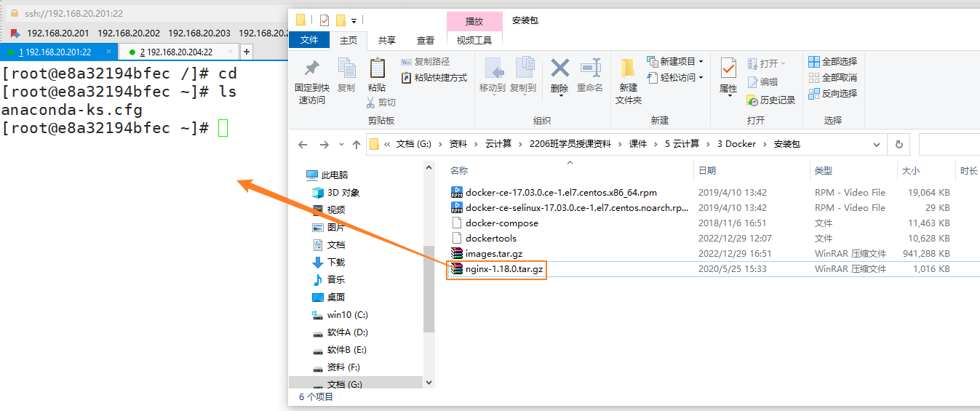
Task: Click the Paste clipboard icon
Action: pos(377,70)
